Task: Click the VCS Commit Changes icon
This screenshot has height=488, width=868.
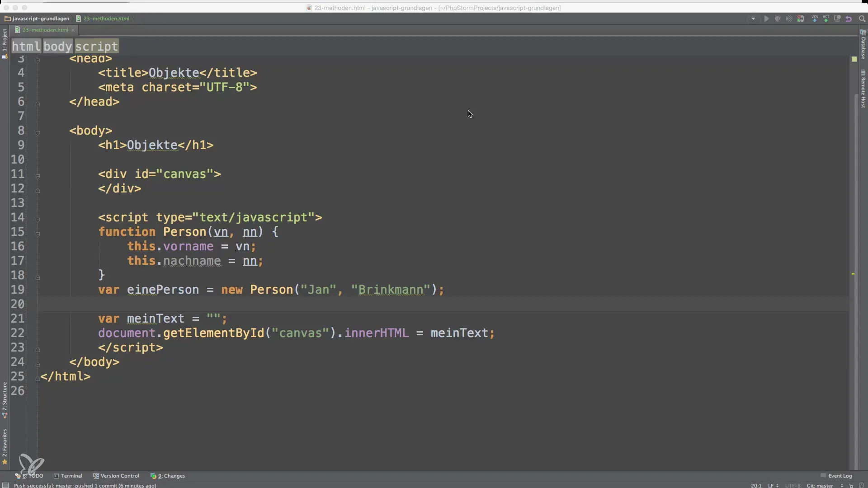Action: pyautogui.click(x=826, y=19)
